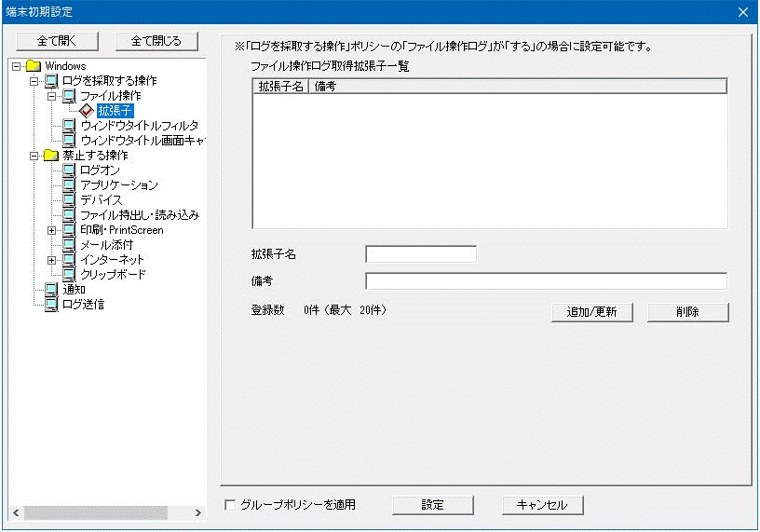This screenshot has width=760, height=532.
Task: Focus the 備考 input field
Action: 546,281
